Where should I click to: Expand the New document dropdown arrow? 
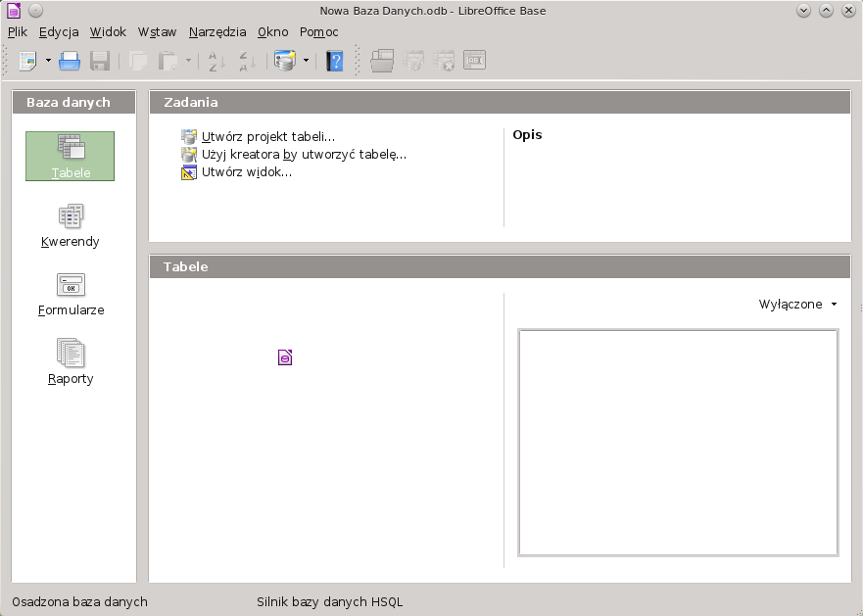point(48,61)
